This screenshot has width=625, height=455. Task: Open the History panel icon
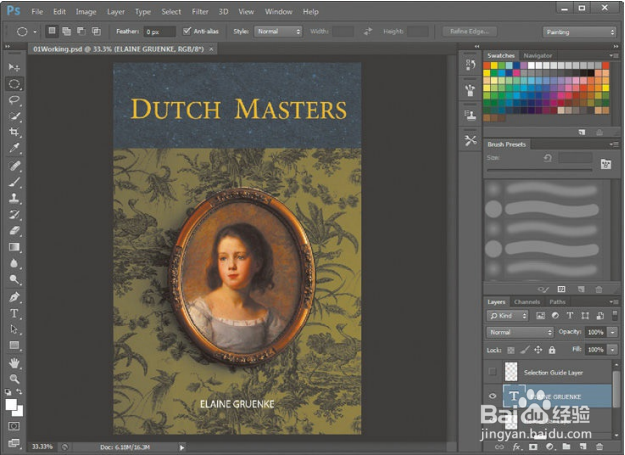(470, 65)
